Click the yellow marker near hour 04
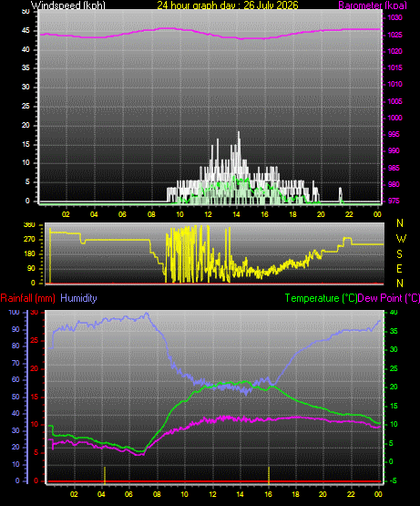The image size is (420, 506). (105, 475)
